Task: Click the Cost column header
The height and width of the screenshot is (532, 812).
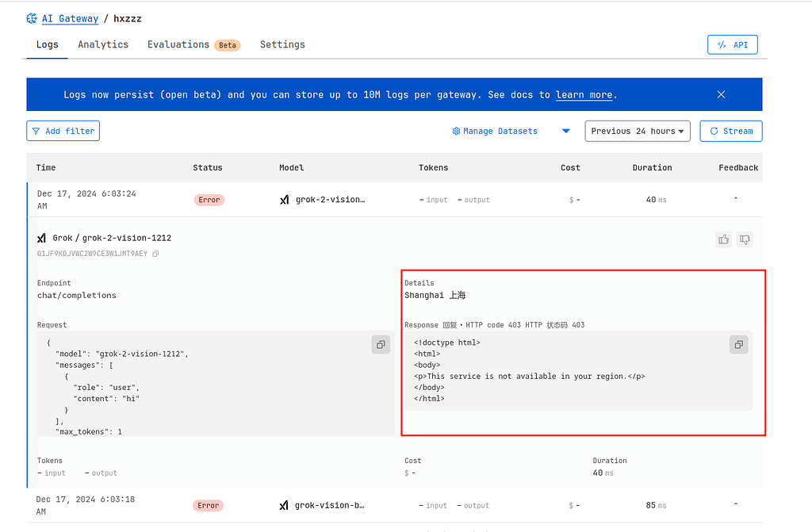Action: point(570,167)
